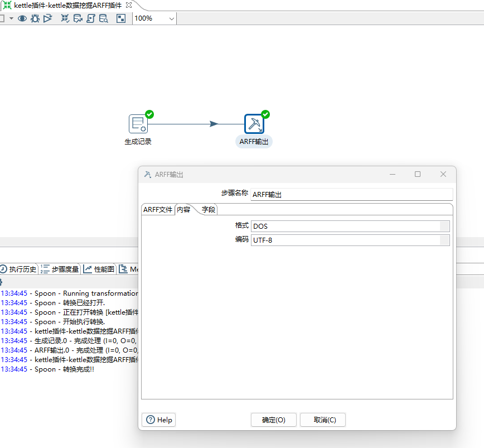Click the log line '生成记录.0 - 完成处理'
Screen dimensions: 484x448
pos(85,341)
